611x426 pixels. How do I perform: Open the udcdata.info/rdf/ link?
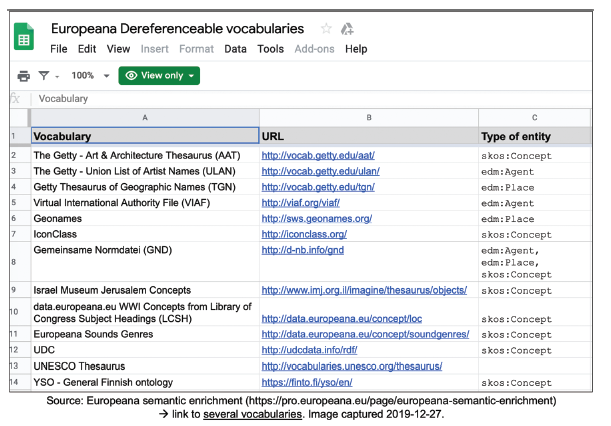[x=309, y=350]
